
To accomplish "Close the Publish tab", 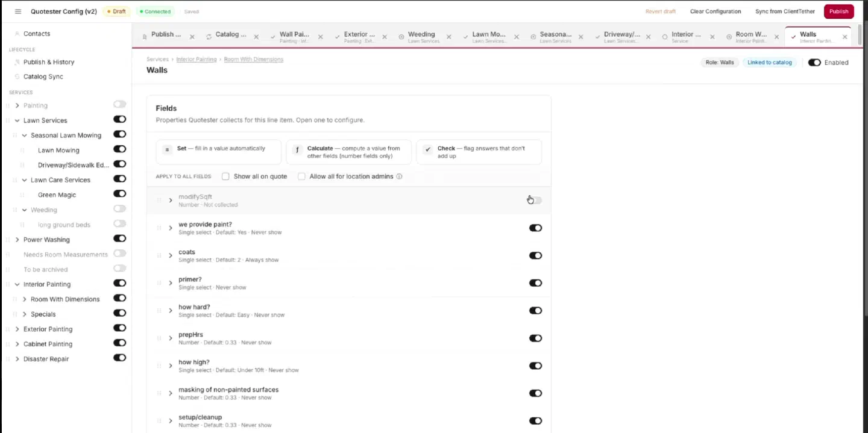I will (x=192, y=37).
